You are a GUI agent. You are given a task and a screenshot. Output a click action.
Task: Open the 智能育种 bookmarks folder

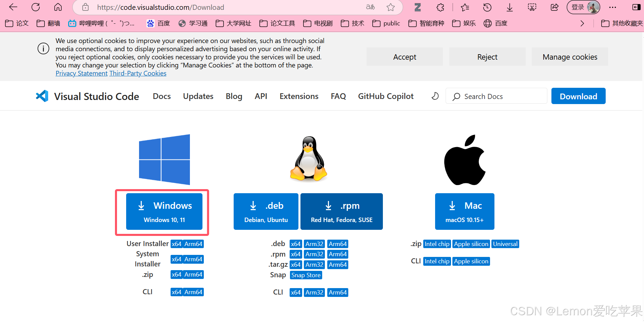pos(427,23)
